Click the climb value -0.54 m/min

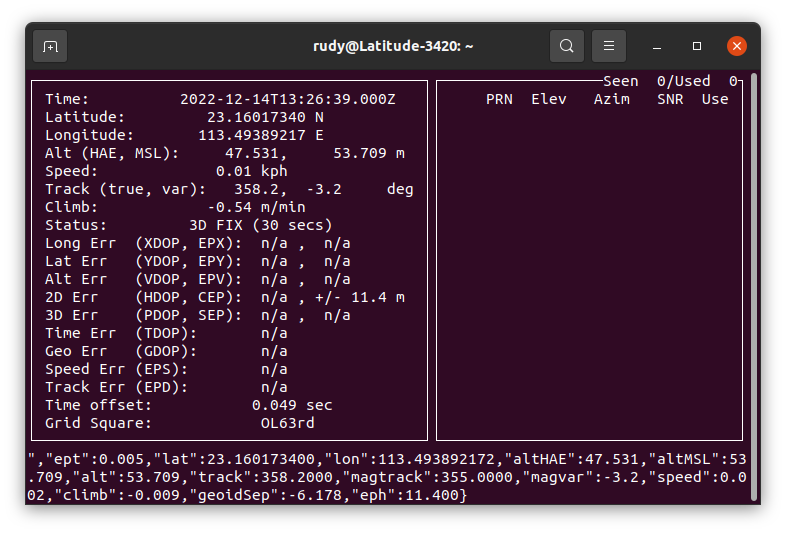coord(256,208)
